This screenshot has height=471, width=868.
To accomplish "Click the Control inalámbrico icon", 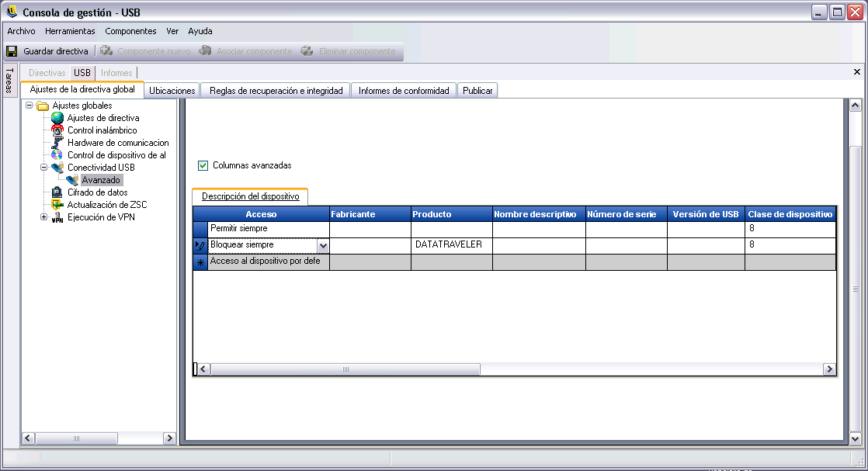I will coord(57,130).
